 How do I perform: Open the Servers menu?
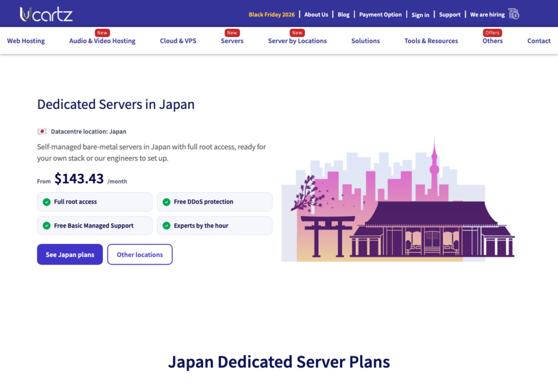232,41
